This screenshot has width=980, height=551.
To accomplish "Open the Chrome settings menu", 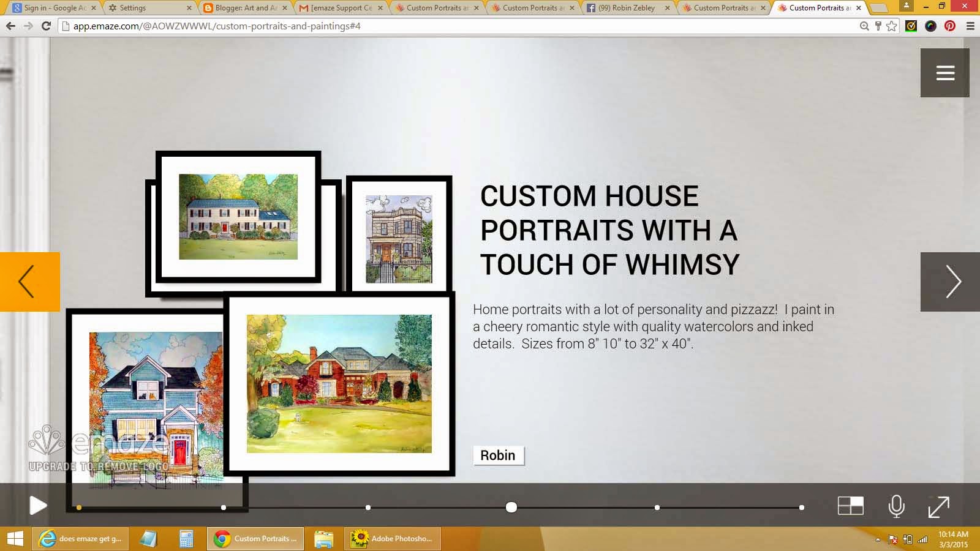I will pos(970,26).
